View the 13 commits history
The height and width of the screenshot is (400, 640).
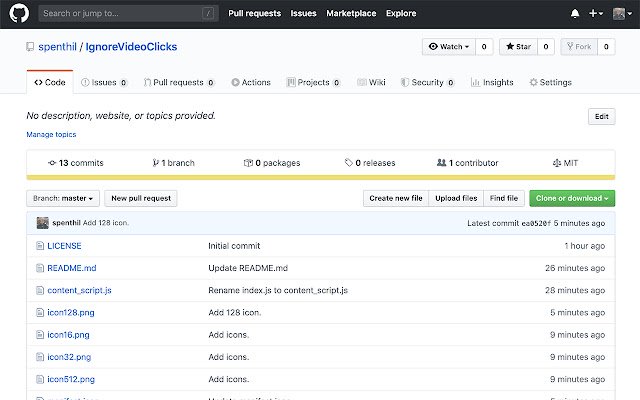click(76, 163)
